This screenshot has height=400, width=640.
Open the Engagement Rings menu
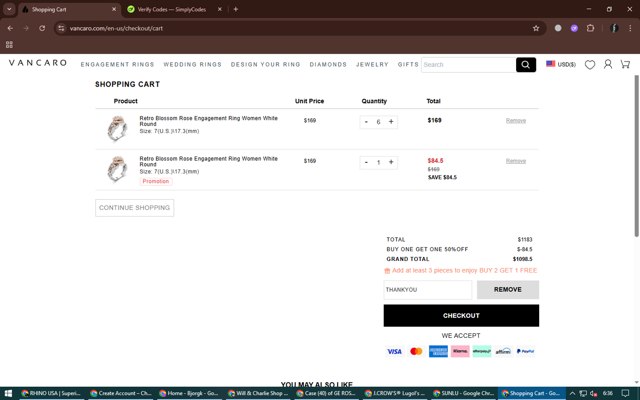(118, 64)
